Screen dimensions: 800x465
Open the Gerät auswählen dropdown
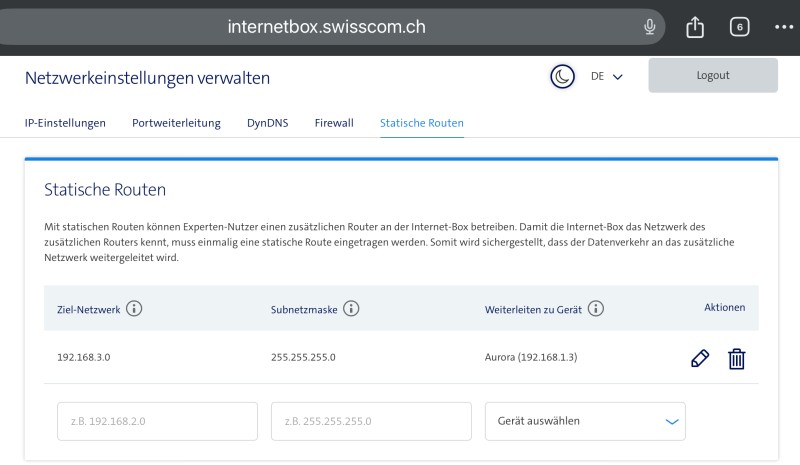pyautogui.click(x=585, y=421)
